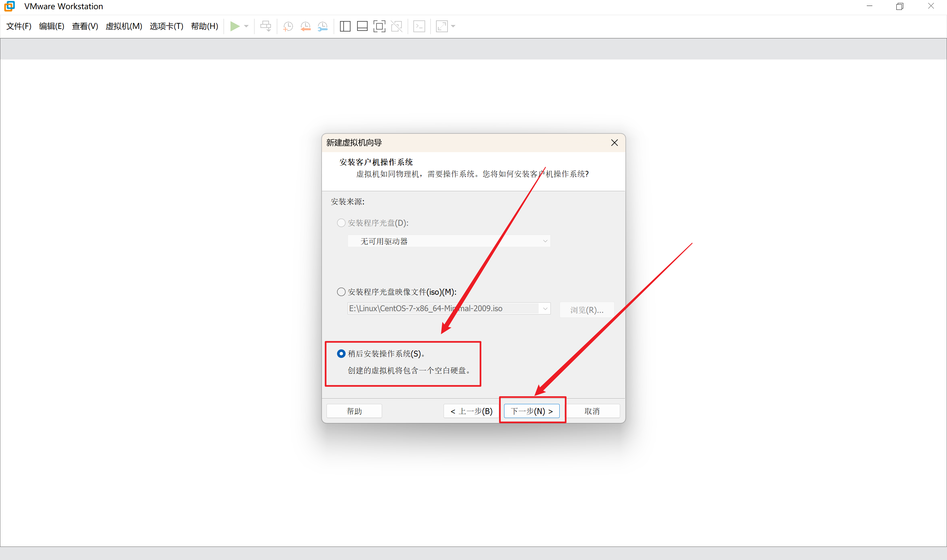
Task: Click the green Power On play icon
Action: 234,26
